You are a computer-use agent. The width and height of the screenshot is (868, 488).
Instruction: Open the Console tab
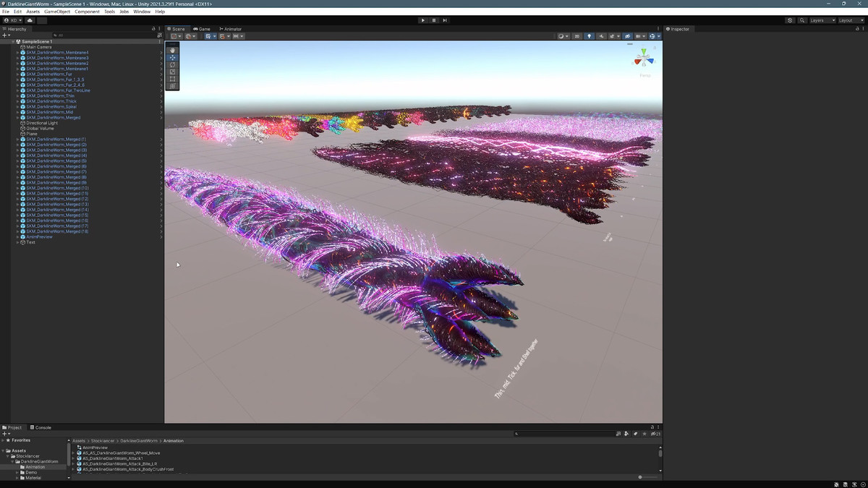click(x=42, y=427)
